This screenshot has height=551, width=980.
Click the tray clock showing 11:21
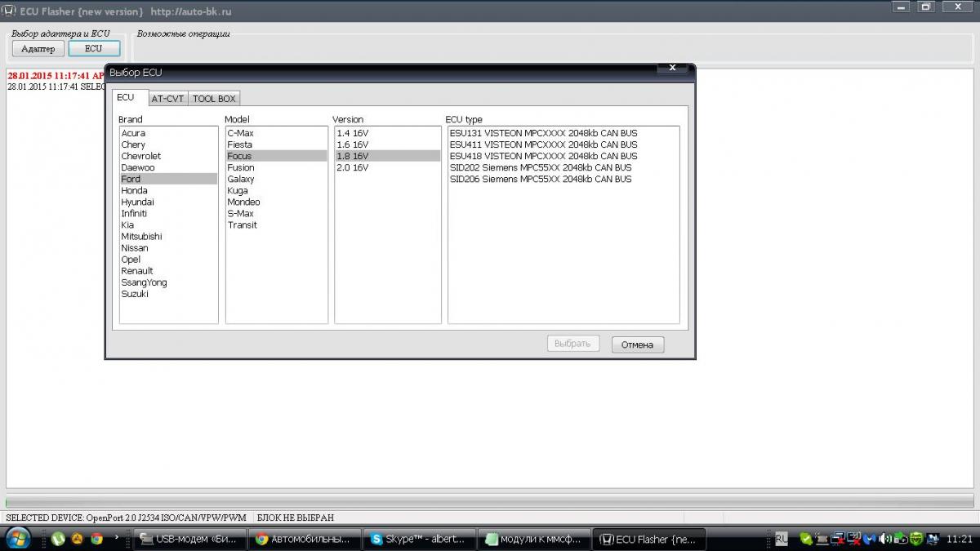click(959, 539)
